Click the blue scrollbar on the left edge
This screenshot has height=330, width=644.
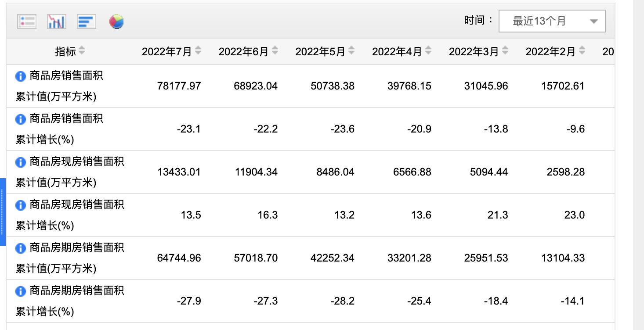(x=2, y=206)
